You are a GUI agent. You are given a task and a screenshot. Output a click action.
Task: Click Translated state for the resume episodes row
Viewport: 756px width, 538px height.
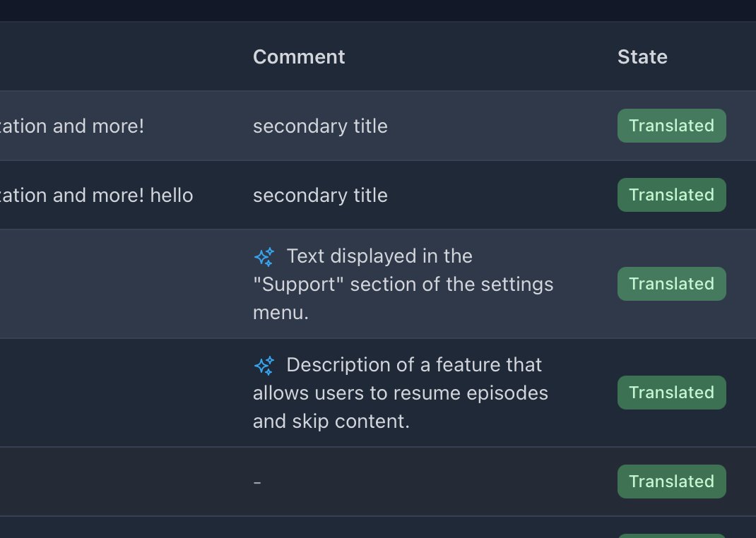coord(672,393)
